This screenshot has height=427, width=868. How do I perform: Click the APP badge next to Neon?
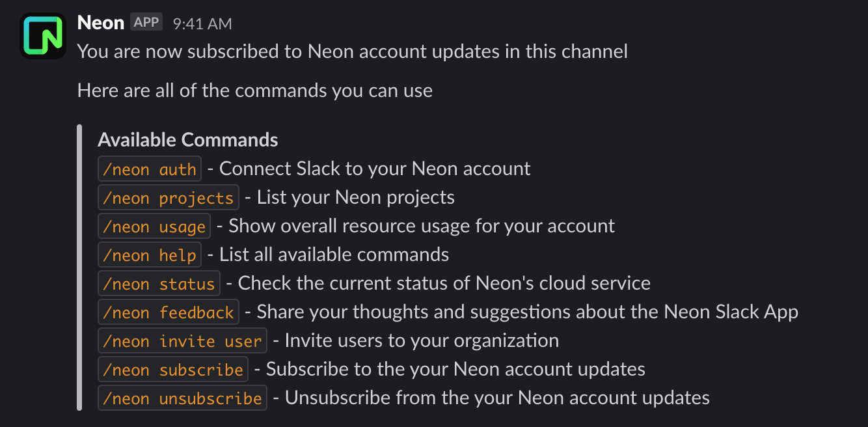point(146,22)
